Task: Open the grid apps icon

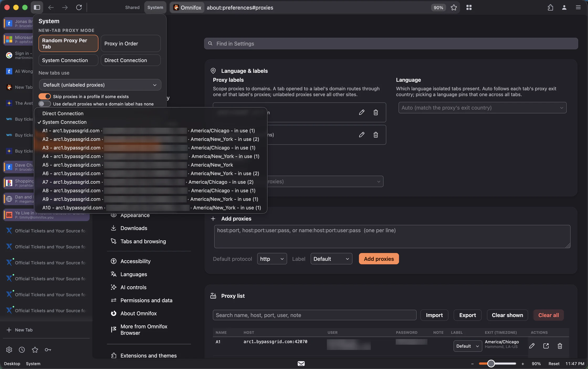Action: pyautogui.click(x=469, y=7)
